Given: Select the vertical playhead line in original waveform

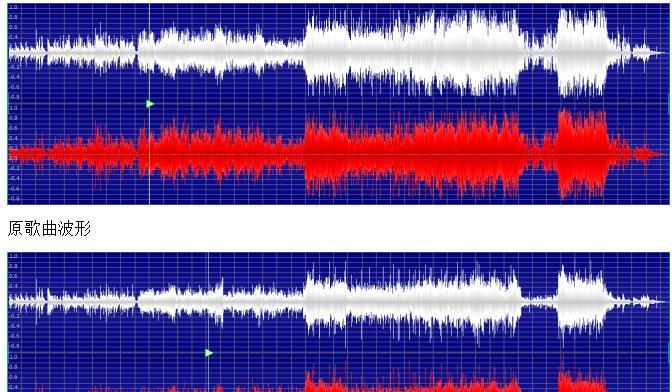Looking at the screenshot, I should coord(149,104).
